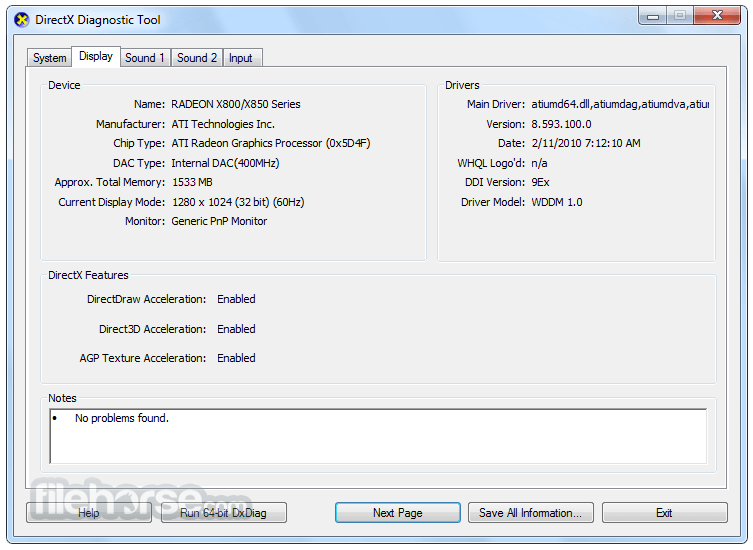
Task: Click driver model 'WDDM 1.0'
Action: (557, 202)
